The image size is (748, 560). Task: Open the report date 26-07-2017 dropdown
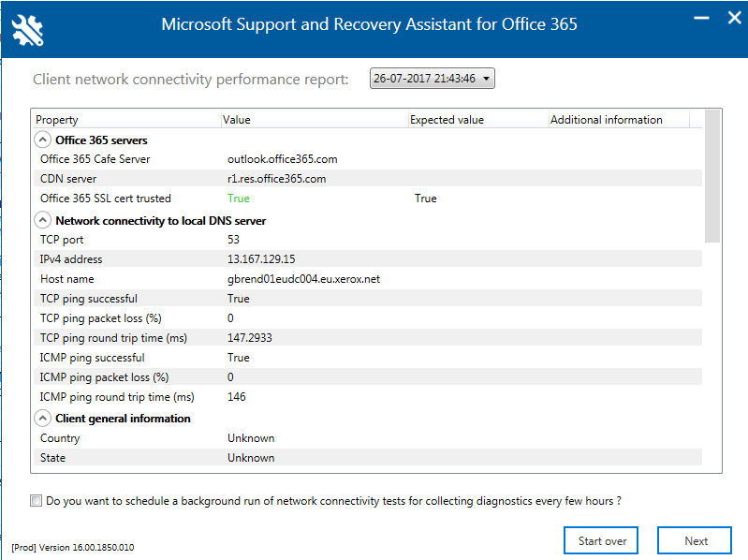click(x=433, y=79)
